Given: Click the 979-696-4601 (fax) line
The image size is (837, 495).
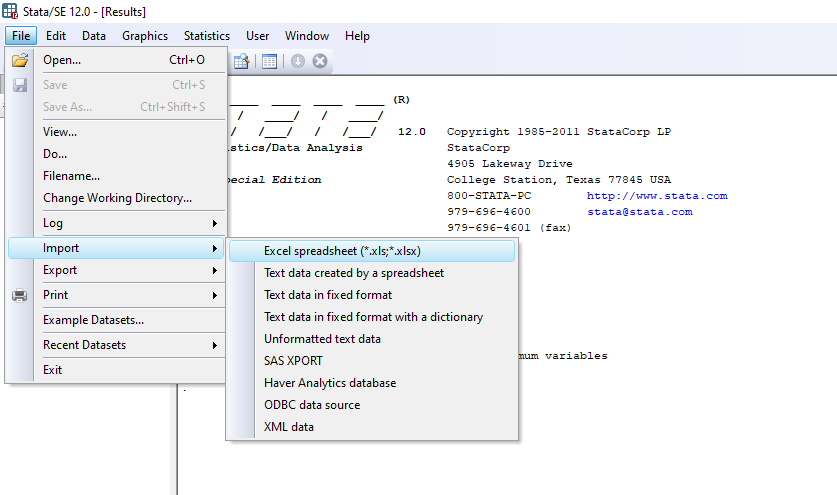Looking at the screenshot, I should tap(509, 228).
